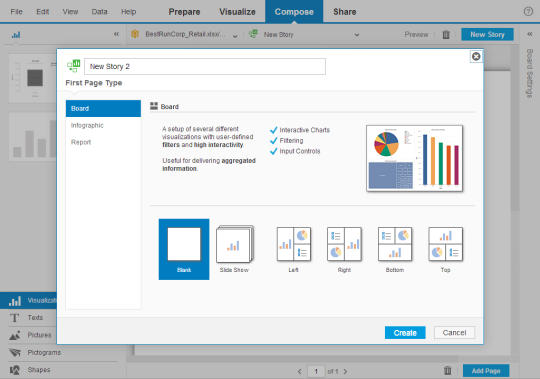Click the page number field
This screenshot has height=379, width=540.
316,371
